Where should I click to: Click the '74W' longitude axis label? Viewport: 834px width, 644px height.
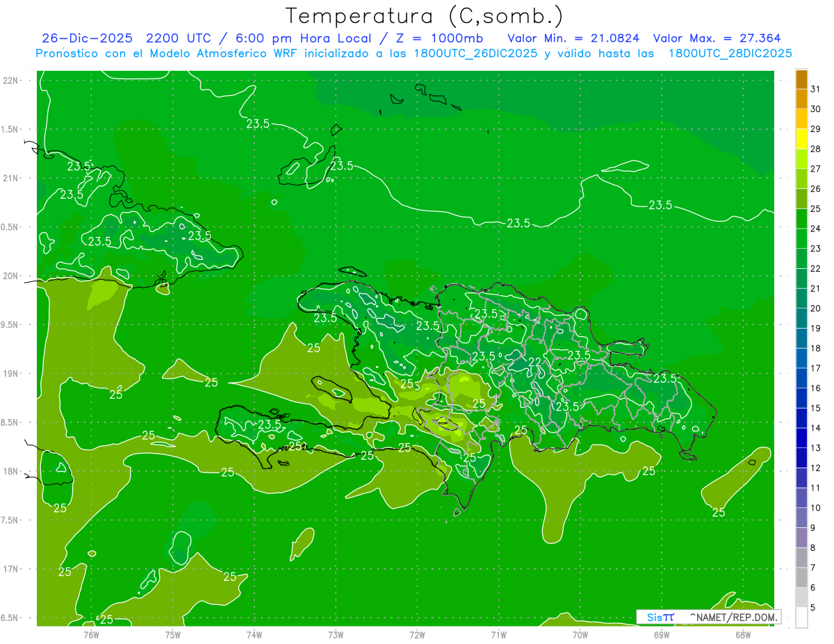(254, 635)
